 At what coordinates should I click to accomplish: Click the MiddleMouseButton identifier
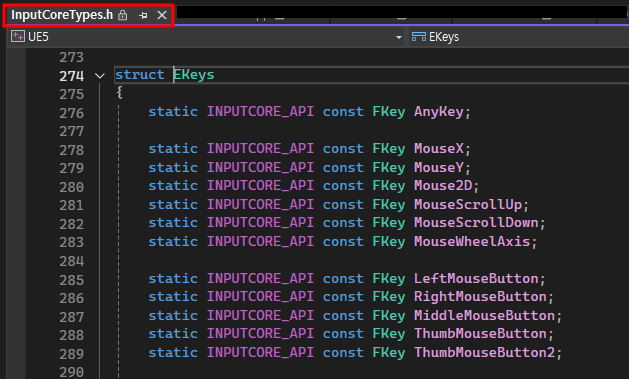tap(484, 316)
